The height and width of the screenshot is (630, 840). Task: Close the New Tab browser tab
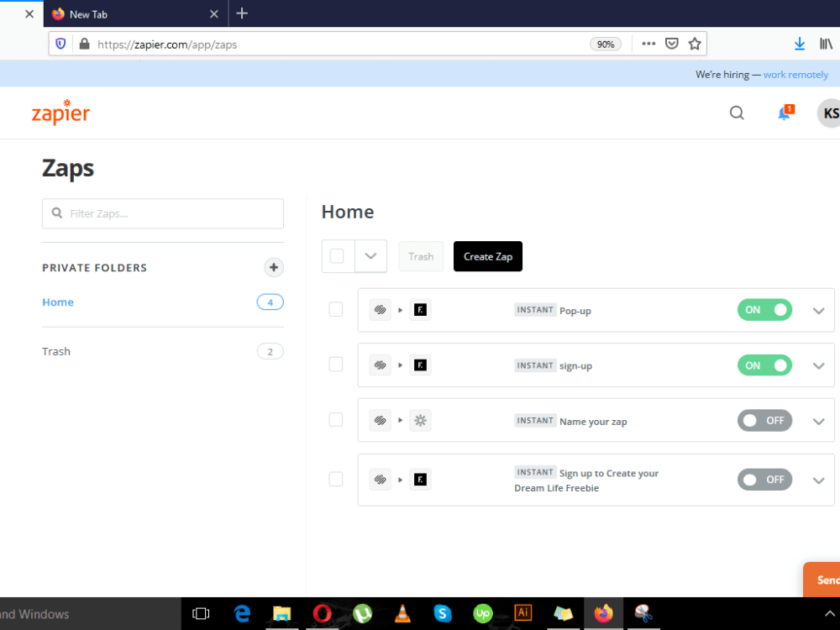(213, 14)
